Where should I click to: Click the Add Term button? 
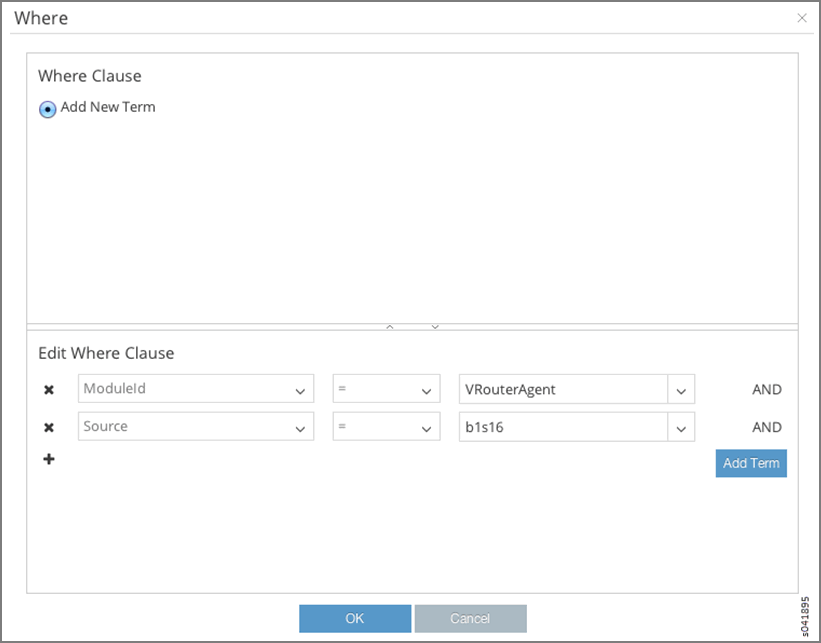tap(751, 463)
